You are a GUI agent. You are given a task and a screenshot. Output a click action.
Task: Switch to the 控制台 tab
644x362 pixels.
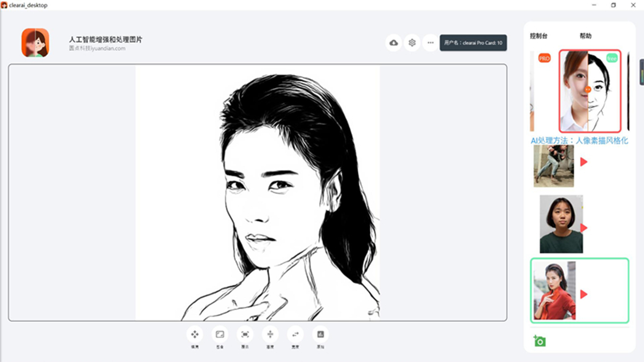click(538, 36)
